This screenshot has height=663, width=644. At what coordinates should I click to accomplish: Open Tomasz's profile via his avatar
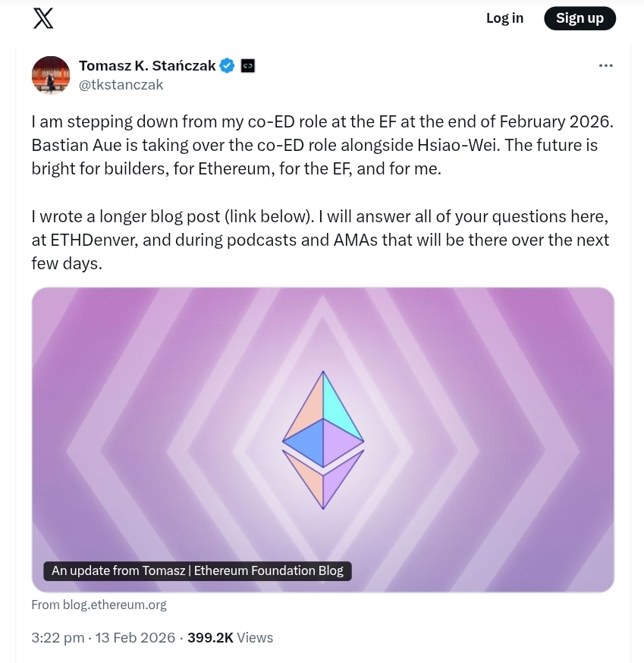pyautogui.click(x=50, y=74)
